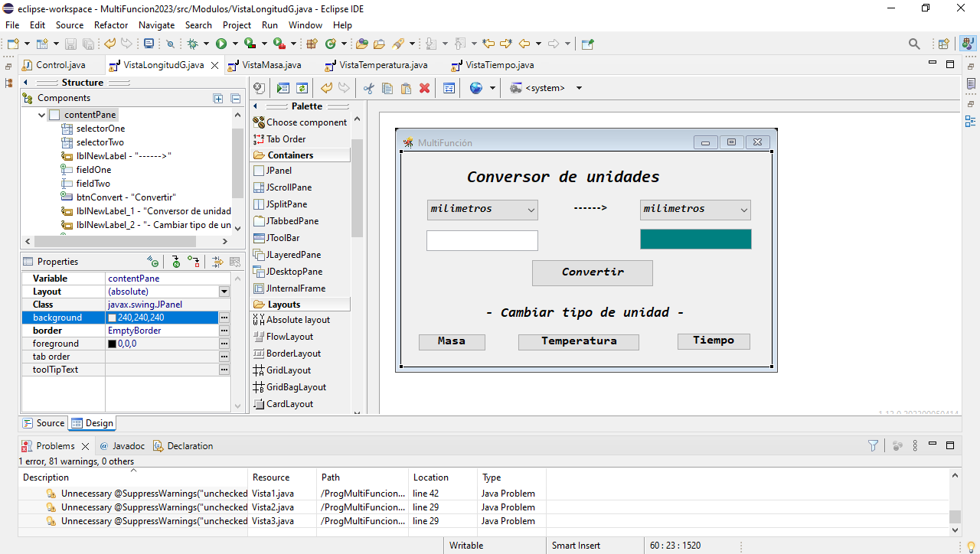Click the Expand All icon in Components
This screenshot has height=554, width=980.
click(x=218, y=98)
